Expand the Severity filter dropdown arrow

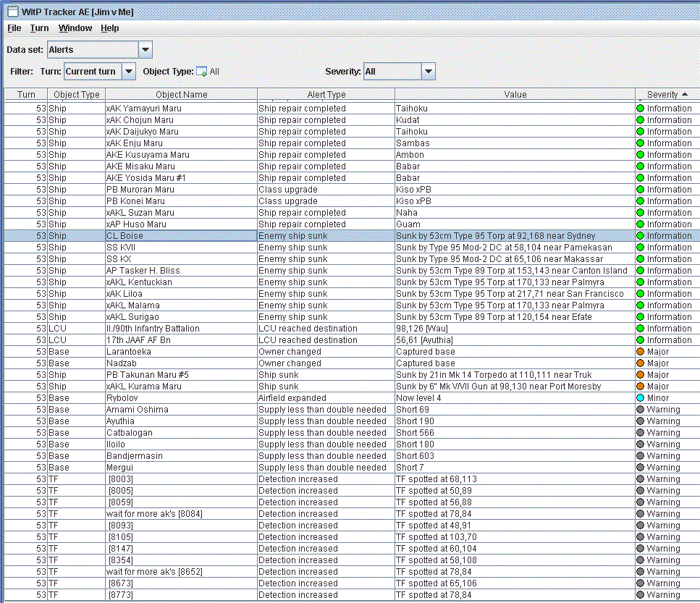pos(428,72)
